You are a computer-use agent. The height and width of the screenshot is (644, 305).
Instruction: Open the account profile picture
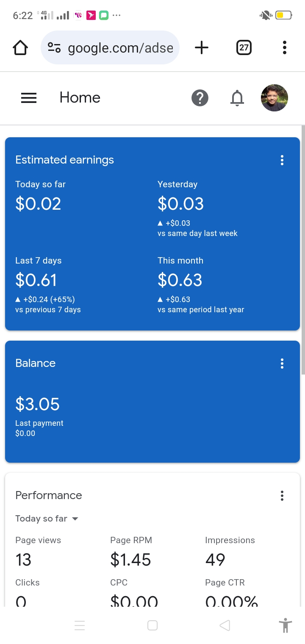(x=274, y=98)
